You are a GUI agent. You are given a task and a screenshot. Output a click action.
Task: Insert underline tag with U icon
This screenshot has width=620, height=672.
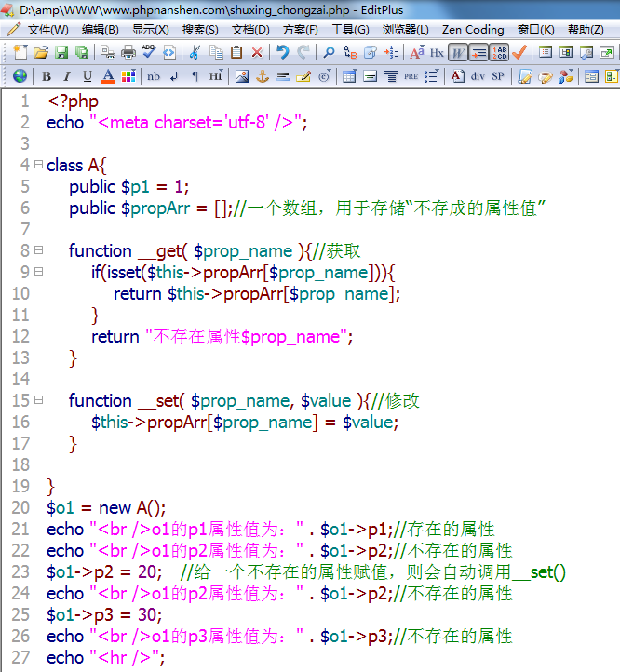87,76
